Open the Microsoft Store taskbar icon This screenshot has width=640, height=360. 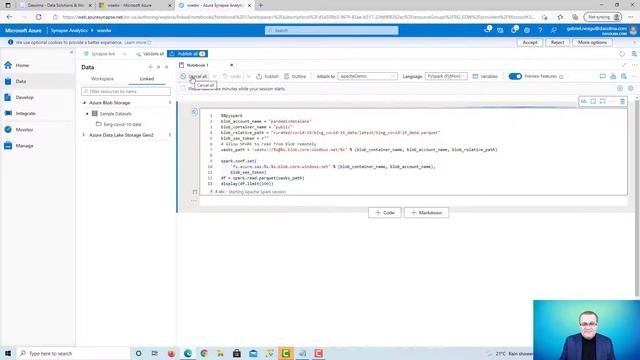point(237,353)
